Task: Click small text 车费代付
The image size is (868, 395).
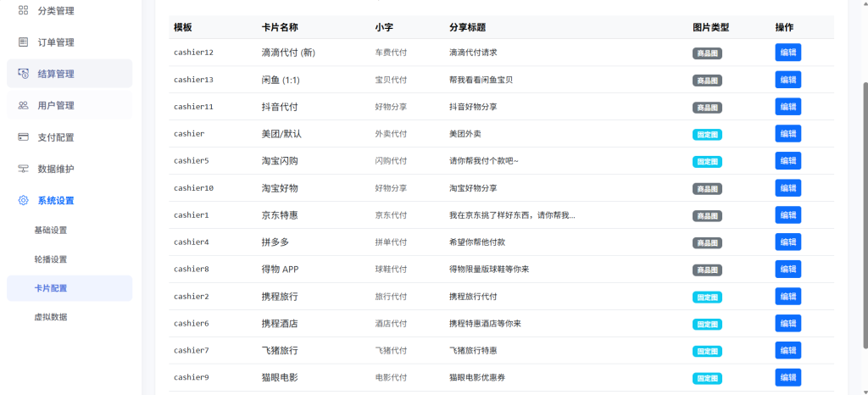Action: (x=391, y=53)
